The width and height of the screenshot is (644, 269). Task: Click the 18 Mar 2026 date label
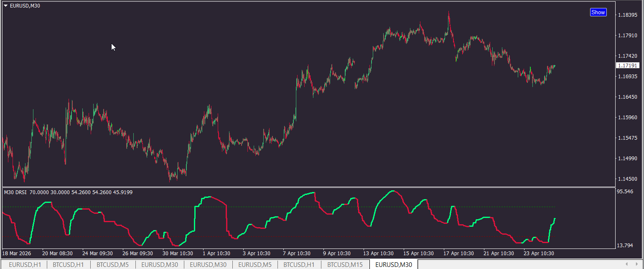click(x=17, y=254)
